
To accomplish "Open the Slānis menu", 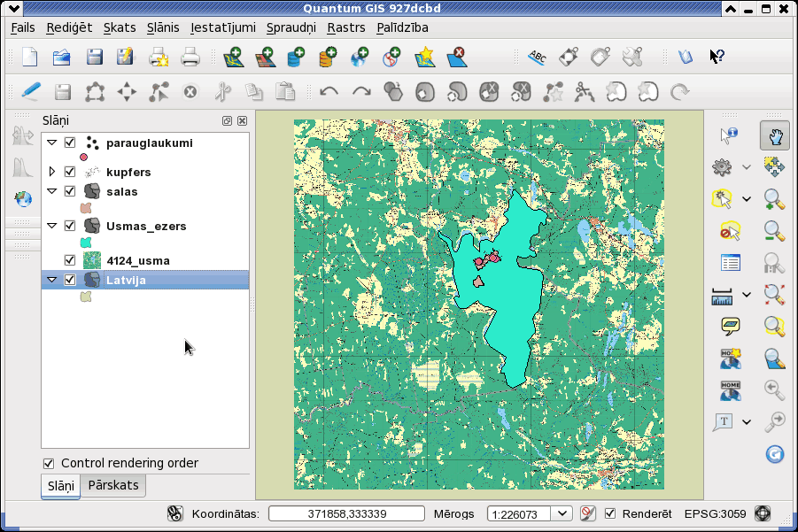I will tap(163, 27).
